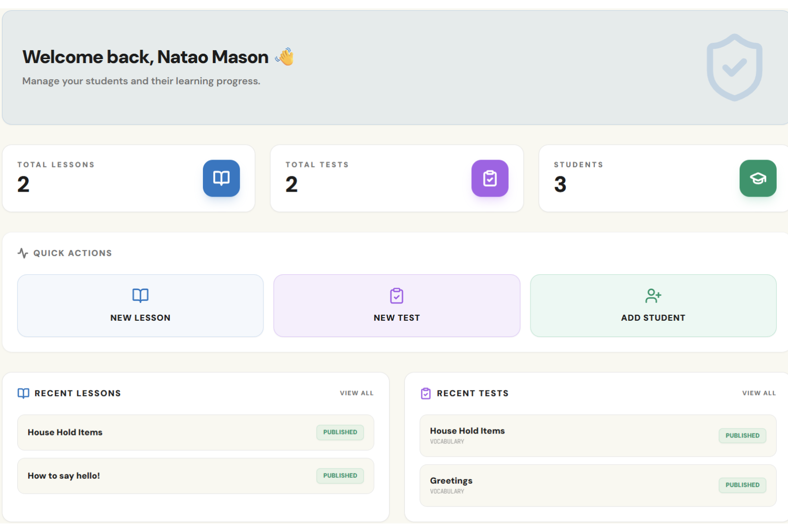Click the Published badge on How to say hello!
The height and width of the screenshot is (532, 788).
pyautogui.click(x=340, y=475)
